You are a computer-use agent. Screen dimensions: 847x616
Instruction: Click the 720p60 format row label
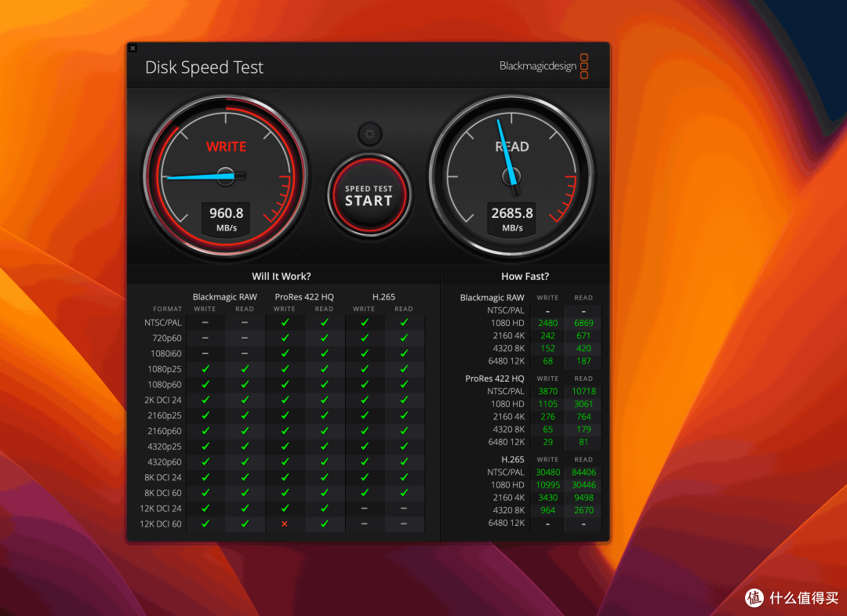pos(167,338)
